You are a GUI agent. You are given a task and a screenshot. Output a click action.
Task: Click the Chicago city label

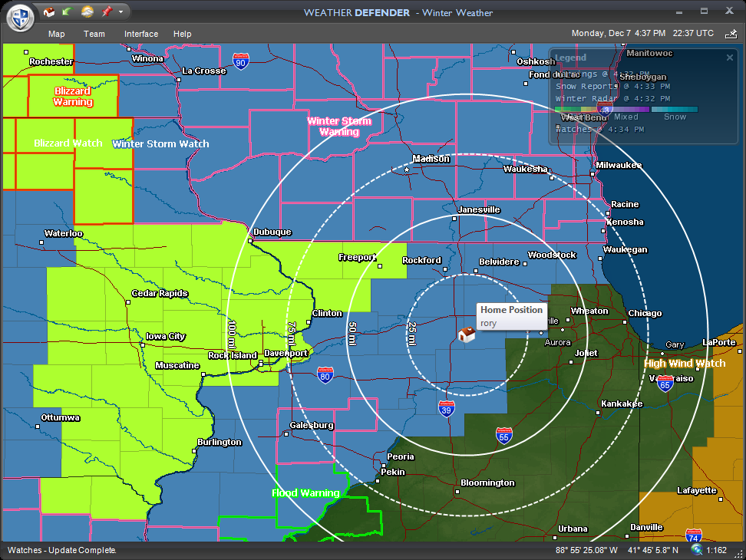[x=645, y=313]
